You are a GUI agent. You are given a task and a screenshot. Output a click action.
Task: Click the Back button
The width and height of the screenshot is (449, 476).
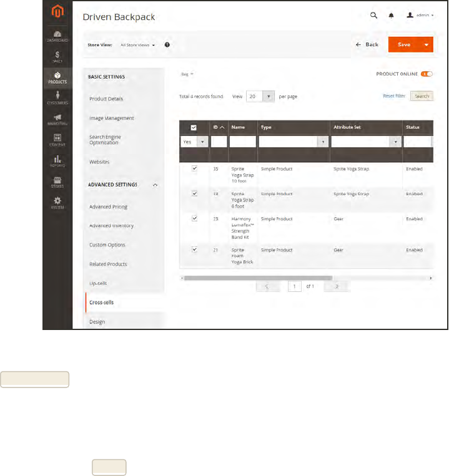coord(367,45)
